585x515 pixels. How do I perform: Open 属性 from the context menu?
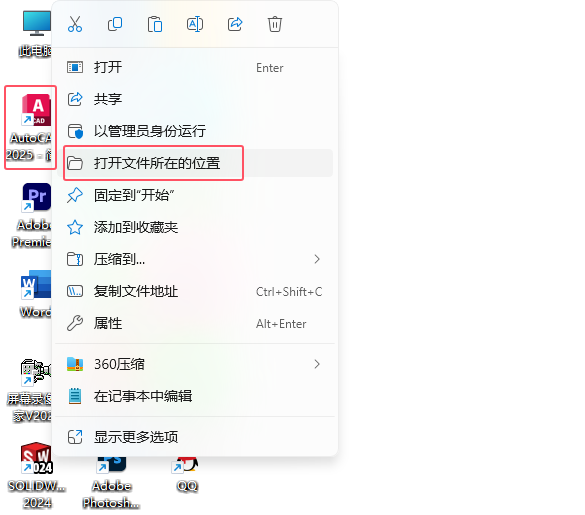click(195, 323)
